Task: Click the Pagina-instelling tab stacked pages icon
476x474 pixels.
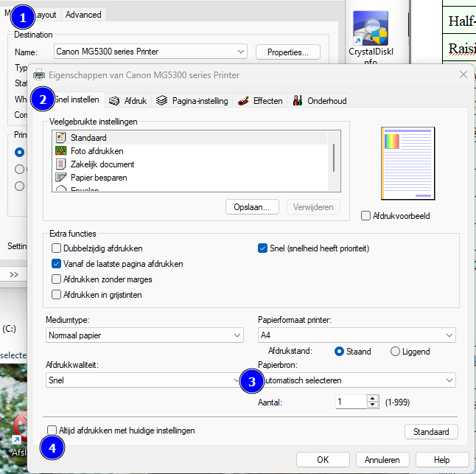Action: (162, 100)
